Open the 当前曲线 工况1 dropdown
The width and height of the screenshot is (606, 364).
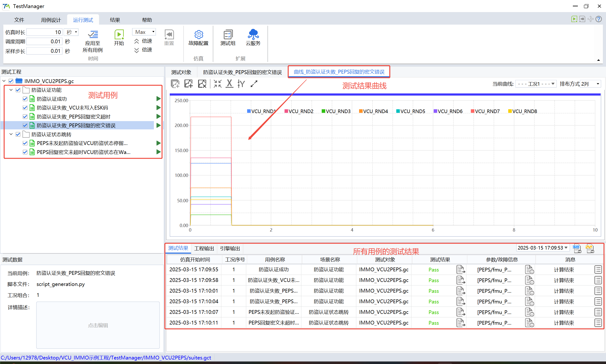pyautogui.click(x=535, y=84)
